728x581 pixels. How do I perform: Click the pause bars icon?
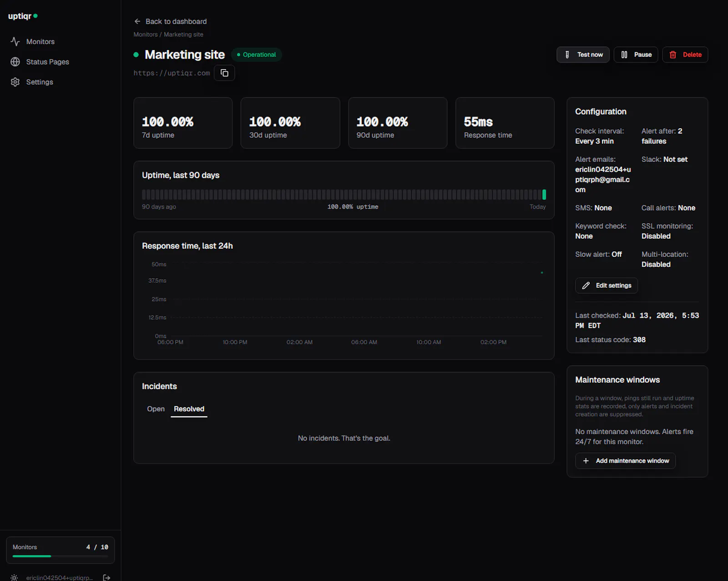click(624, 55)
